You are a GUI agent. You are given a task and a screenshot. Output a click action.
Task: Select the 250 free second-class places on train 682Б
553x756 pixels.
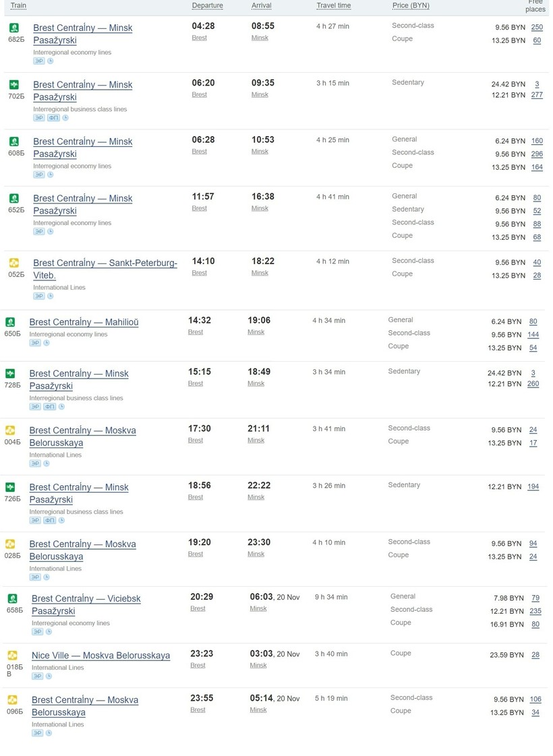[537, 27]
